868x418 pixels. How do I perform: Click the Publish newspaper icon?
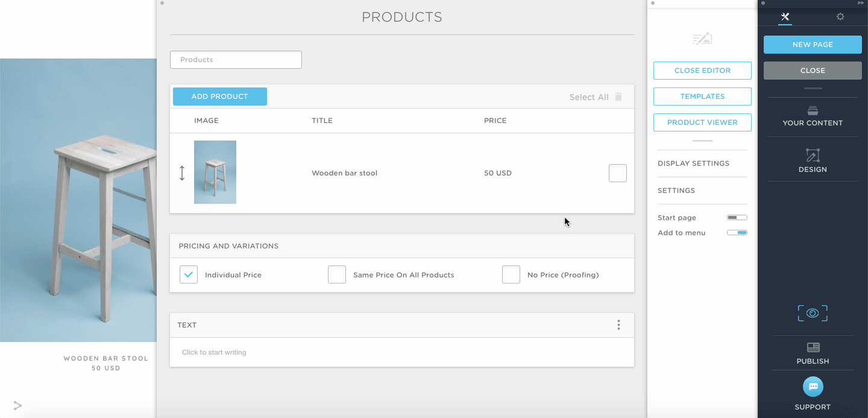(813, 347)
